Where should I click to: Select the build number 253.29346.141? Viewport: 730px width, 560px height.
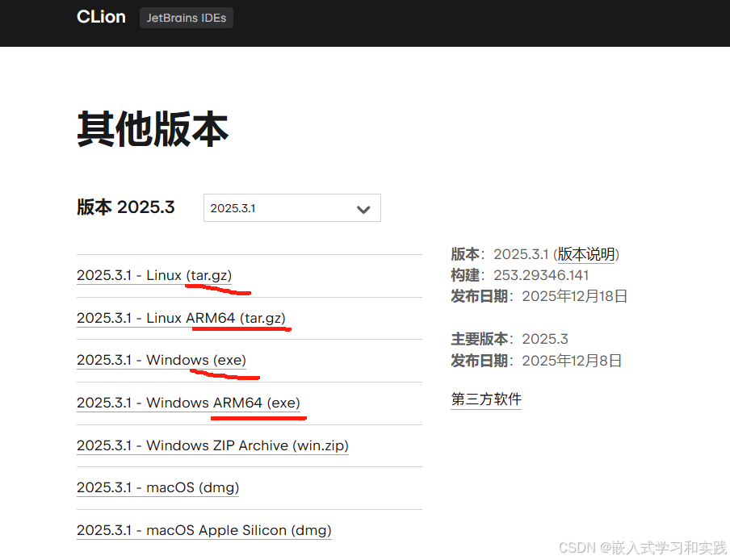(x=541, y=275)
